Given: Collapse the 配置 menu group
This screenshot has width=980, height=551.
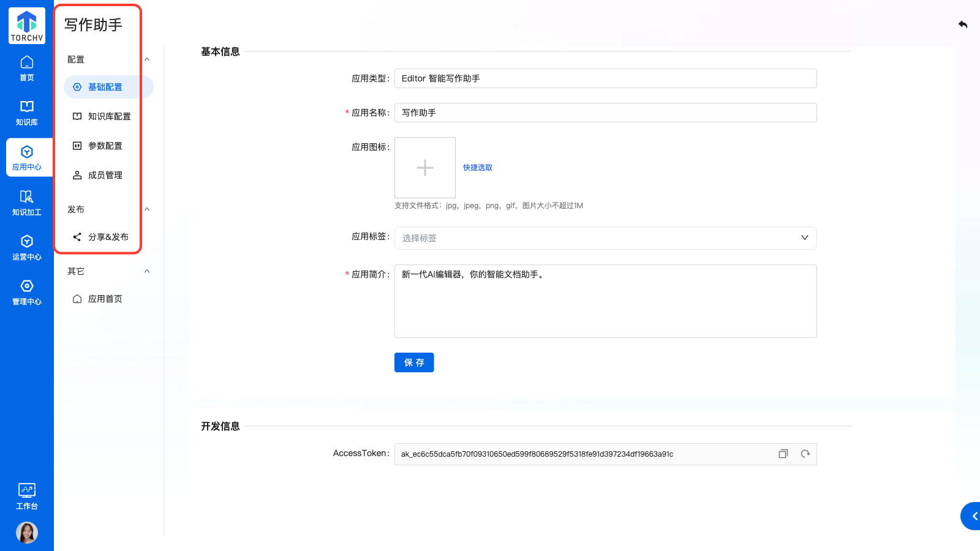Looking at the screenshot, I should click(147, 59).
